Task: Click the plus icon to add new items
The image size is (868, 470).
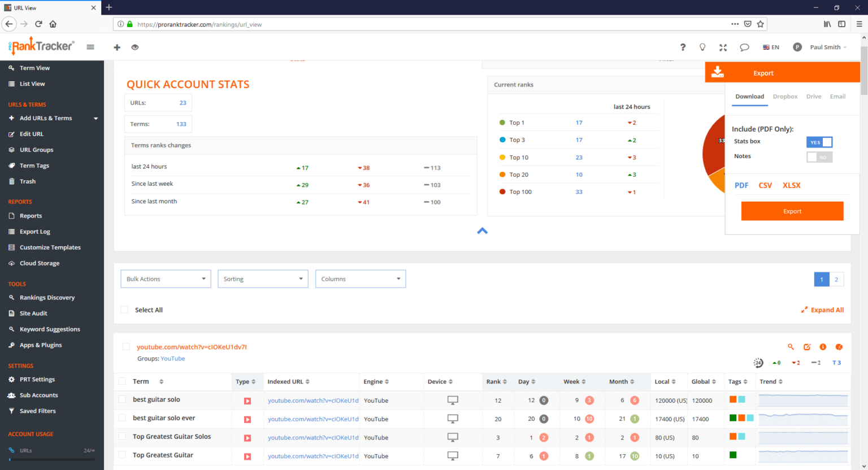Action: (117, 47)
